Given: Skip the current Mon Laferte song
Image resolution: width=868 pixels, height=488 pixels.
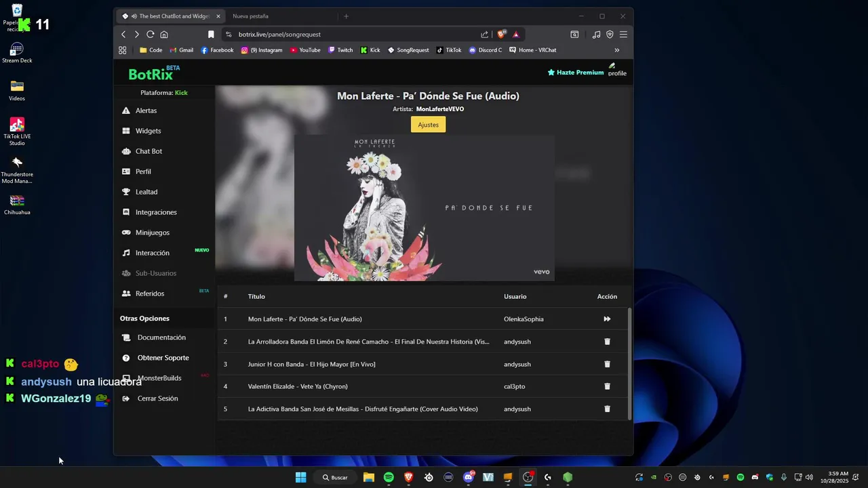Looking at the screenshot, I should pos(607,319).
